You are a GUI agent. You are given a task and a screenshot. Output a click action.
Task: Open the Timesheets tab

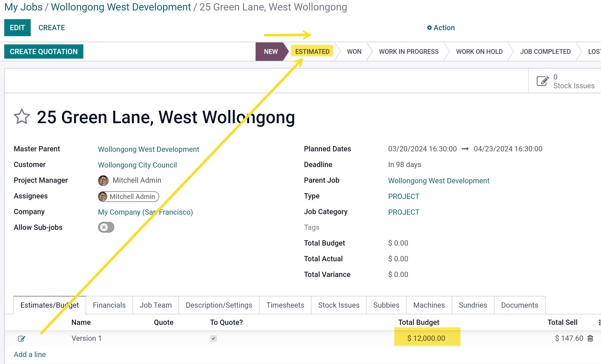(x=285, y=305)
